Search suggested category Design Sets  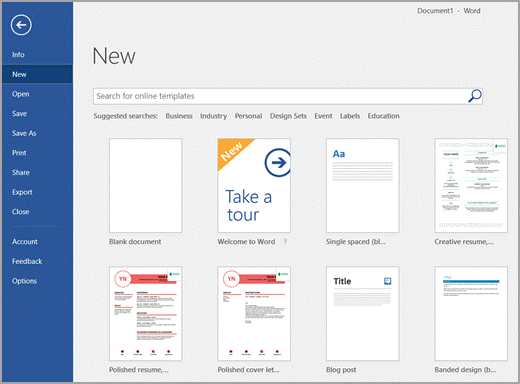coord(288,116)
